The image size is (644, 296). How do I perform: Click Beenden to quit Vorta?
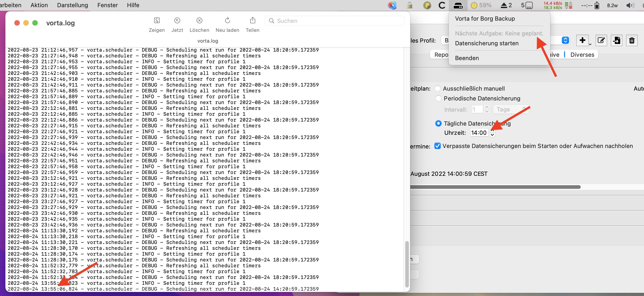click(x=467, y=58)
